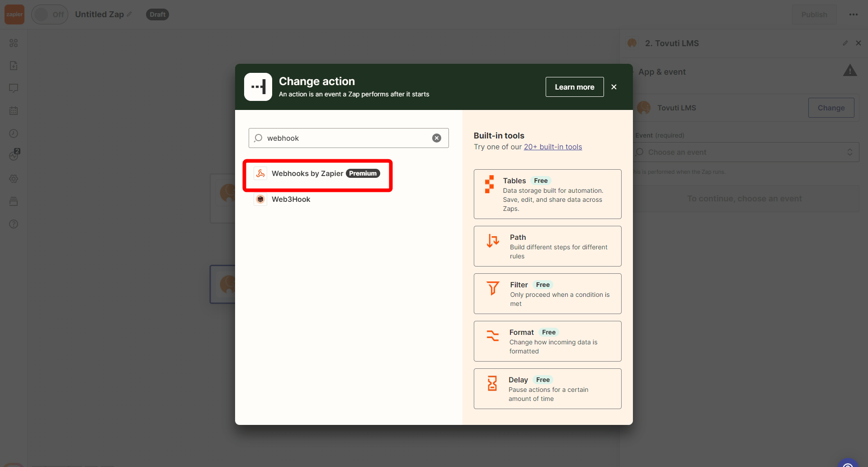Open the apps grid sidebar icon
868x467 pixels.
point(14,43)
